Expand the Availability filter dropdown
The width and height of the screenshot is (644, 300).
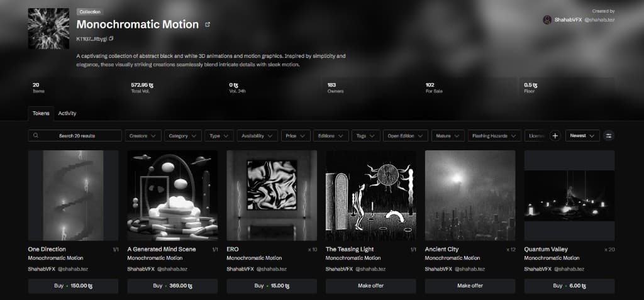(x=257, y=136)
